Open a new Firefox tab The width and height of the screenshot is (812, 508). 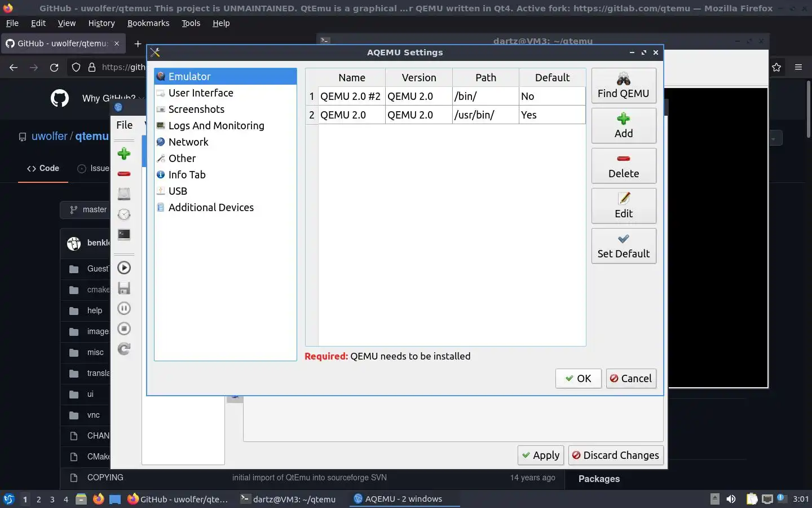tap(138, 43)
